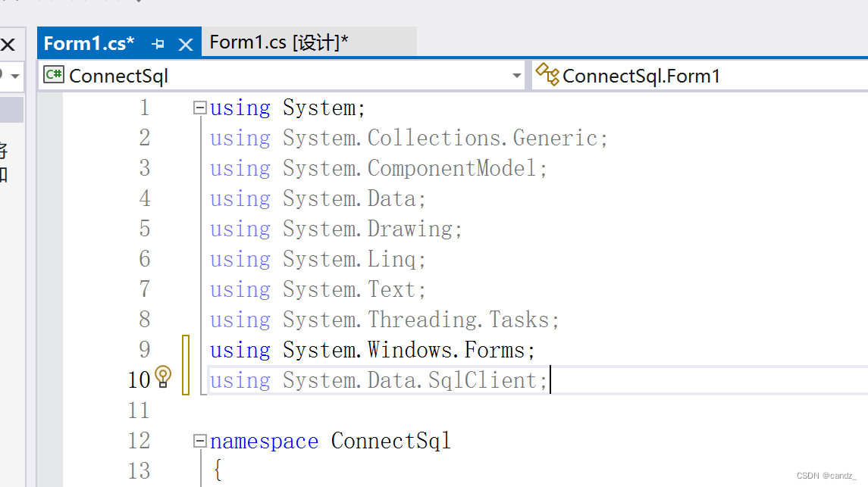
Task: Click the class icon beside ConnectSql.Form1
Action: (x=547, y=75)
